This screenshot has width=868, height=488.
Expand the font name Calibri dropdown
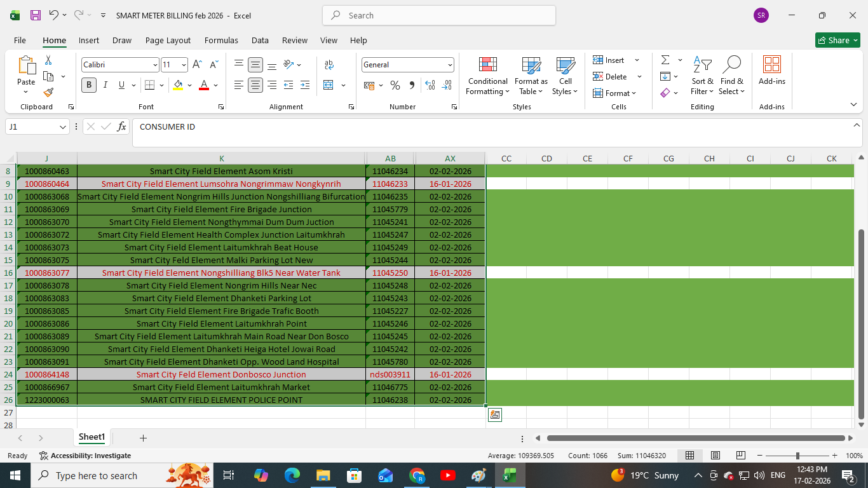tap(155, 65)
